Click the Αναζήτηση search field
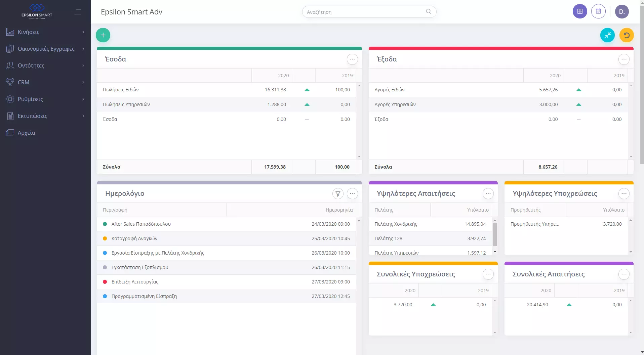 click(365, 12)
